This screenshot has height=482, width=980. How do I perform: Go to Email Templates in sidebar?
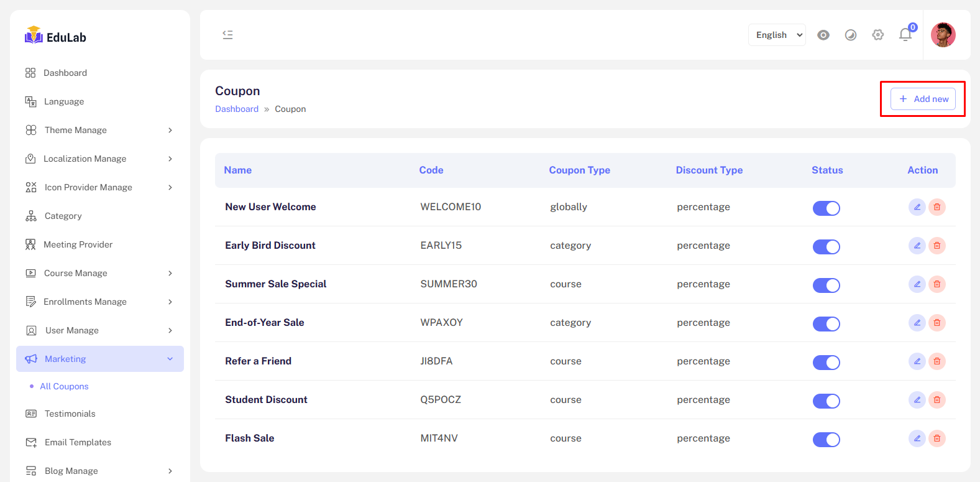click(78, 442)
